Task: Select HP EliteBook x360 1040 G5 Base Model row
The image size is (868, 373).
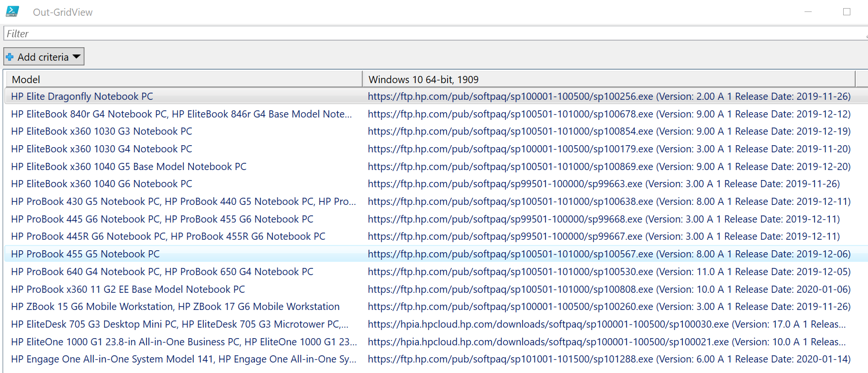Action: (x=129, y=167)
